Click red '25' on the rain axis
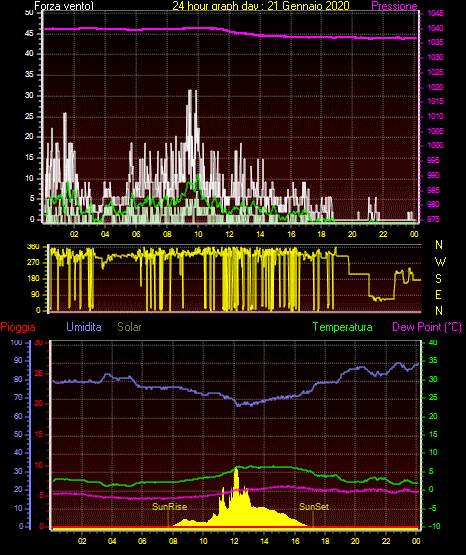Screen dimensions: 466x555 pos(39,373)
